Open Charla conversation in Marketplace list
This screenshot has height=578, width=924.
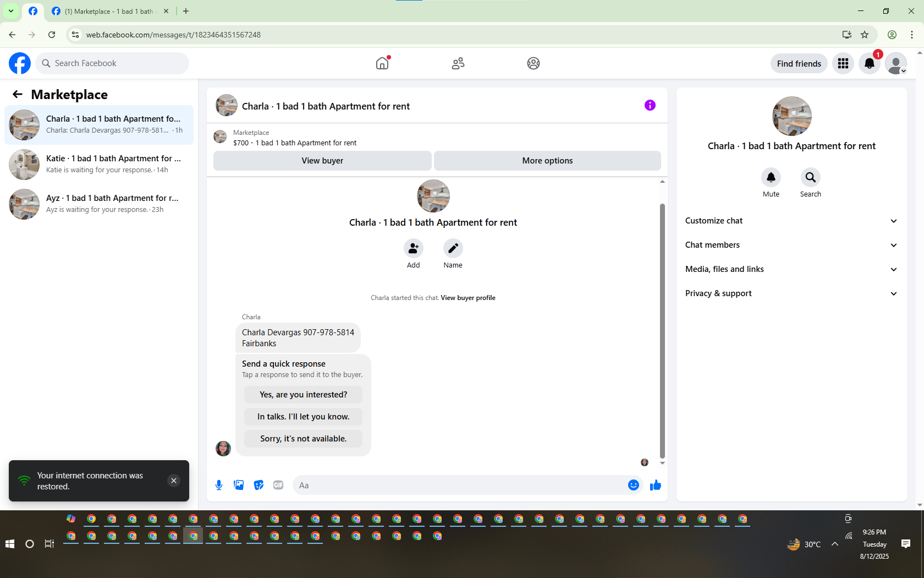coord(99,125)
